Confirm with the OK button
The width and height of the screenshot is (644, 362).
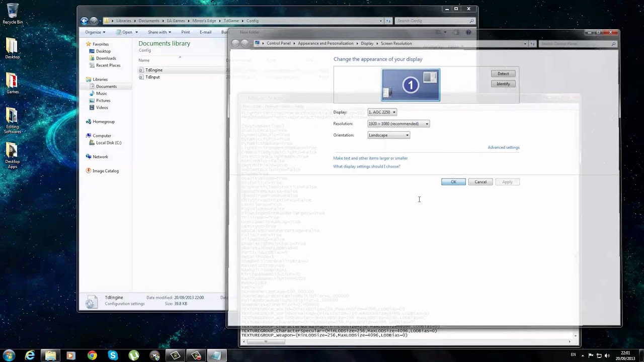453,182
